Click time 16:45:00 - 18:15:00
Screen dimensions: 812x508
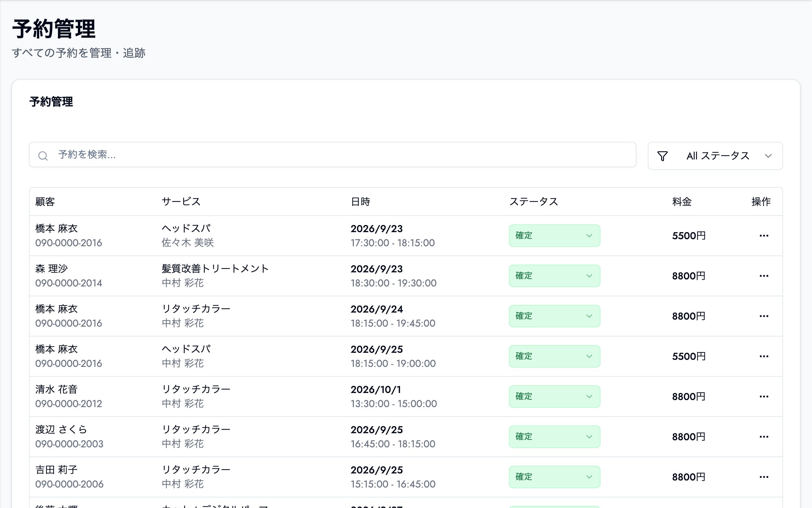pyautogui.click(x=393, y=444)
